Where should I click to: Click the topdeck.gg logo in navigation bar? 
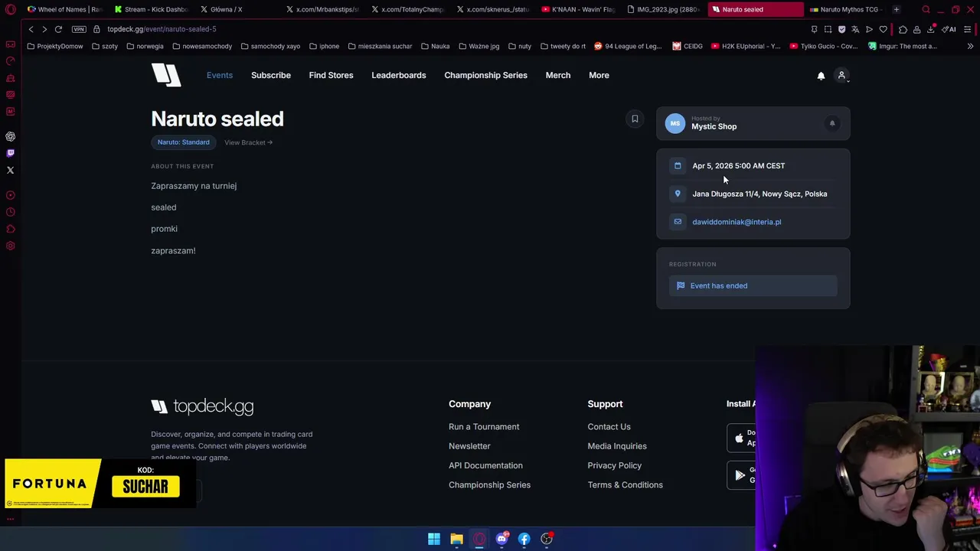[x=166, y=75]
